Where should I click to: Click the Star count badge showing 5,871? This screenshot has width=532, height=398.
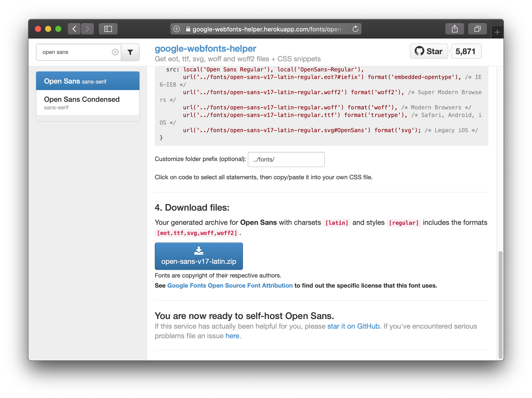pyautogui.click(x=466, y=51)
